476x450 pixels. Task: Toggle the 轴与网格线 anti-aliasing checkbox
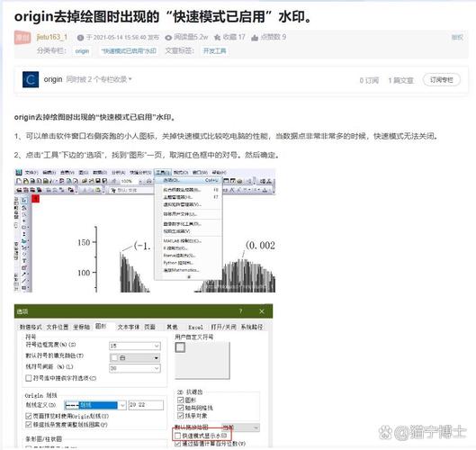[180, 408]
